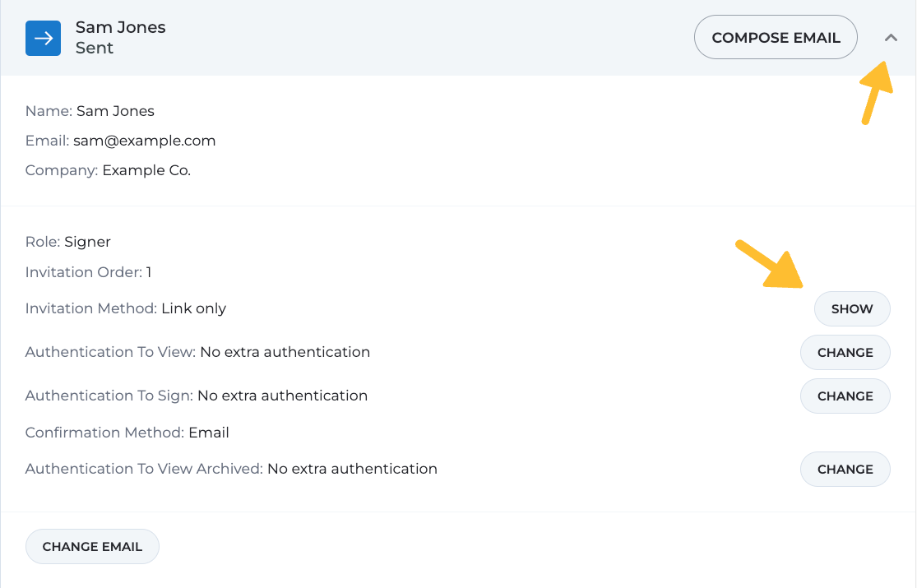Click the blue sent arrow icon
Screen dimensions: 917x588
point(43,38)
